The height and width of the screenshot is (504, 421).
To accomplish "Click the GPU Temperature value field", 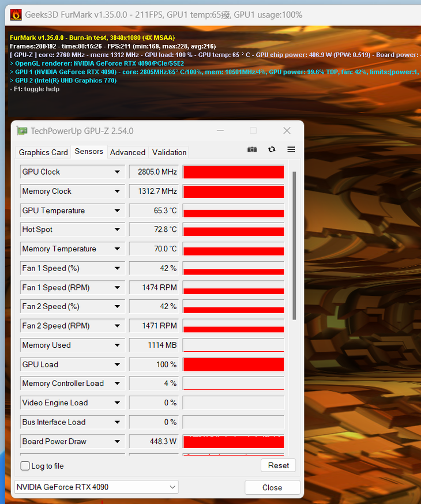I will pyautogui.click(x=154, y=210).
